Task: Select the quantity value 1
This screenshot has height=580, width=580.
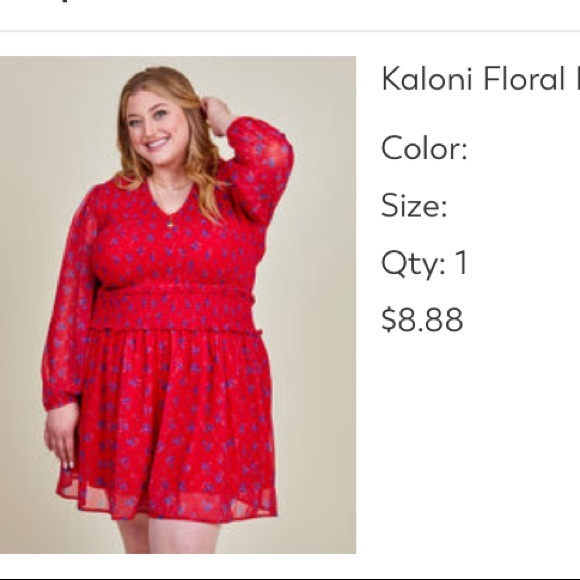Action: pos(462,262)
